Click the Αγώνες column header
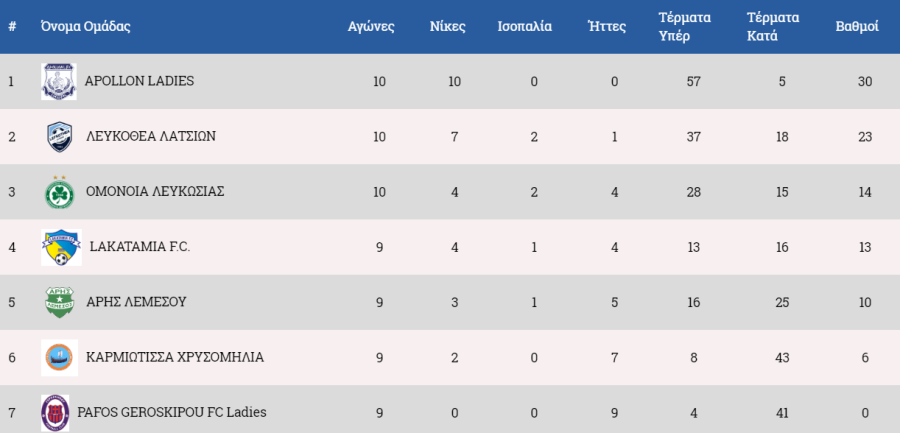The width and height of the screenshot is (900, 433). (x=371, y=27)
